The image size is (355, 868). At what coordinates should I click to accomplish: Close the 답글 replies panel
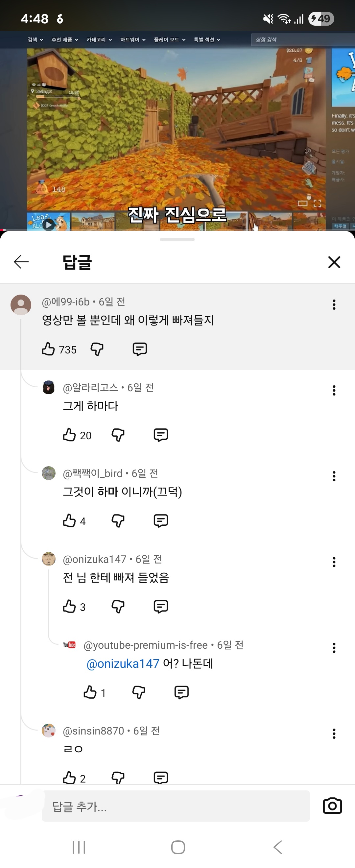(x=334, y=262)
